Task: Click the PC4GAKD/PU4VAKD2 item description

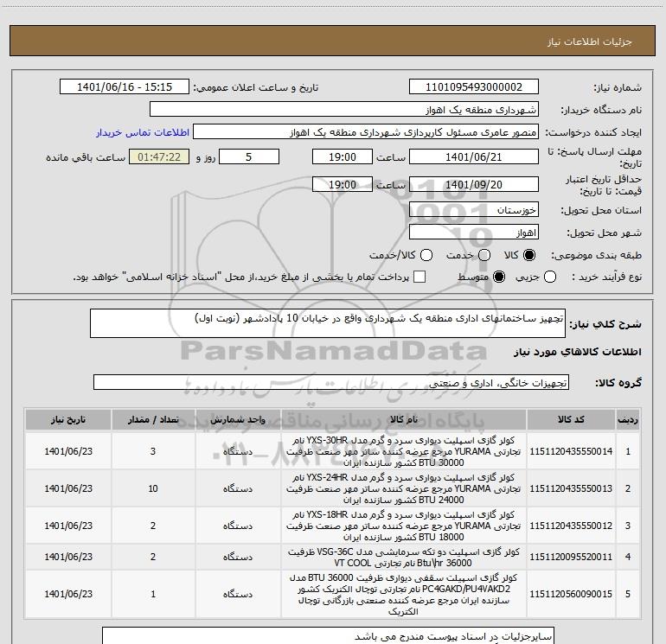Action: coord(404,595)
